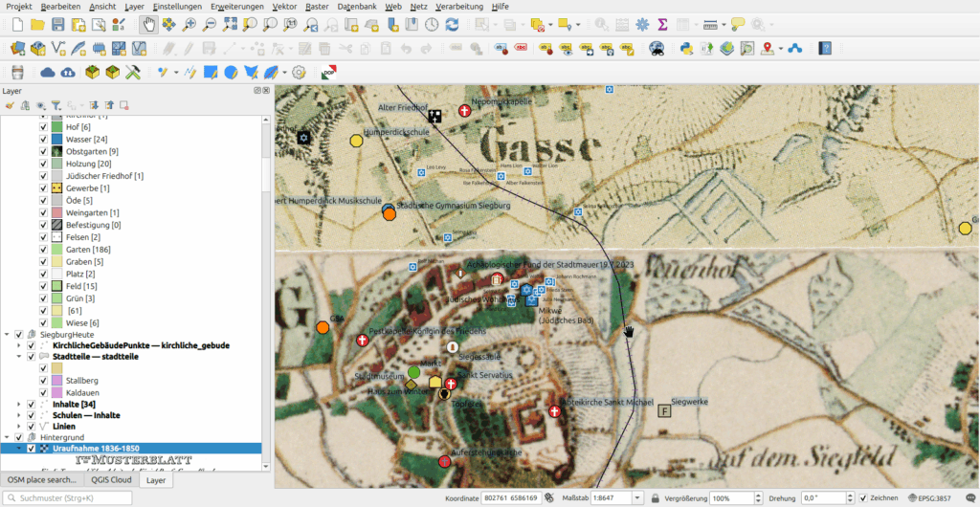Click the Refresh map icon
The width and height of the screenshot is (980, 507).
tap(453, 24)
